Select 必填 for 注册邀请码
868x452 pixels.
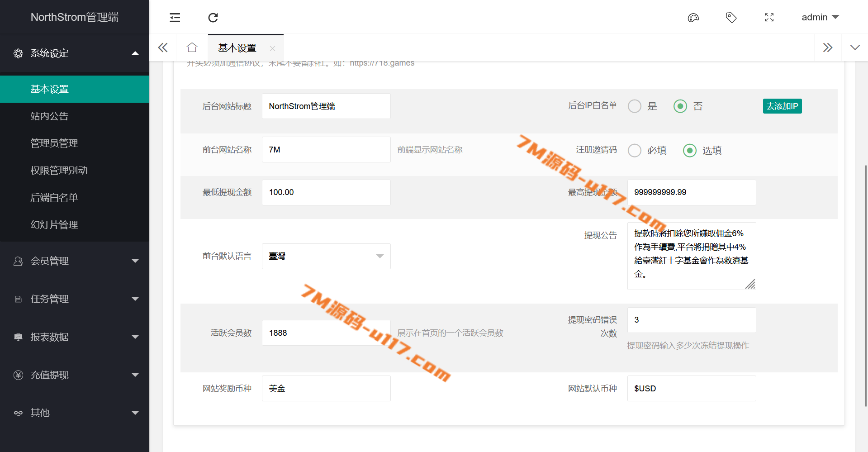click(x=635, y=150)
